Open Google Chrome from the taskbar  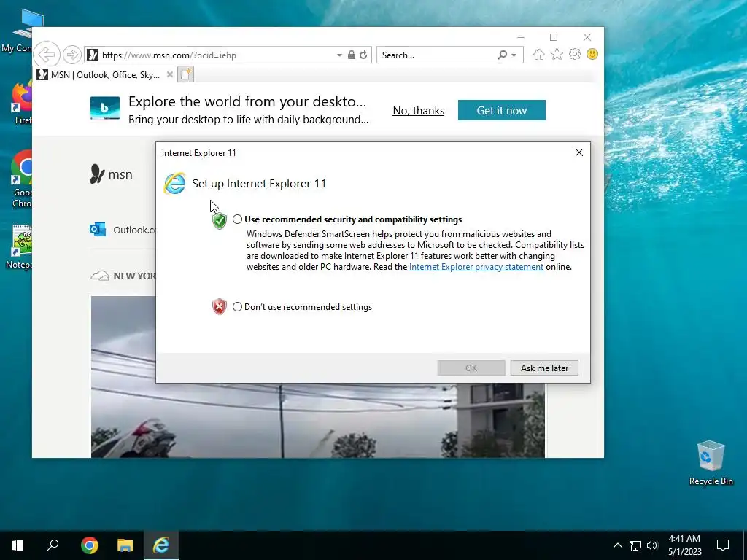(x=89, y=545)
